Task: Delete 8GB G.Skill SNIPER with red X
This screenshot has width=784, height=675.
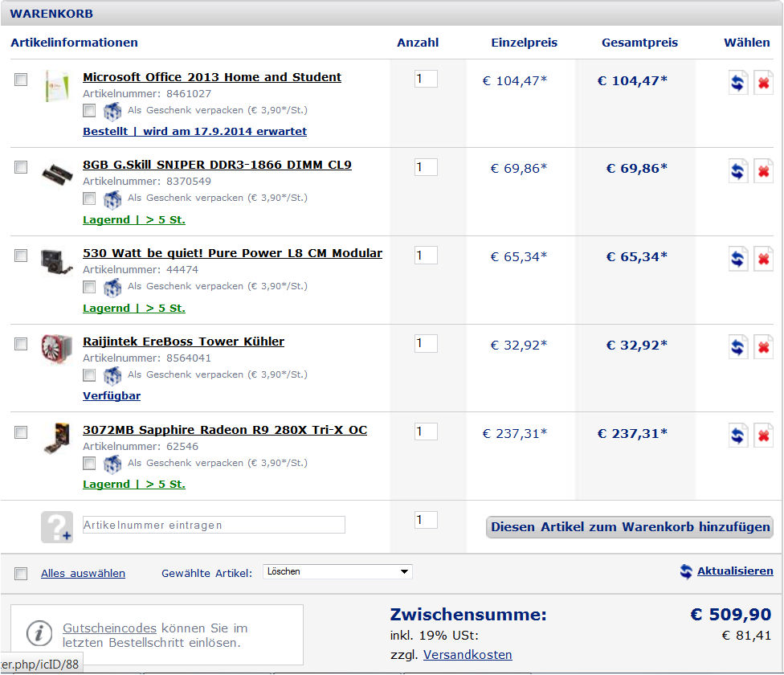Action: click(763, 171)
